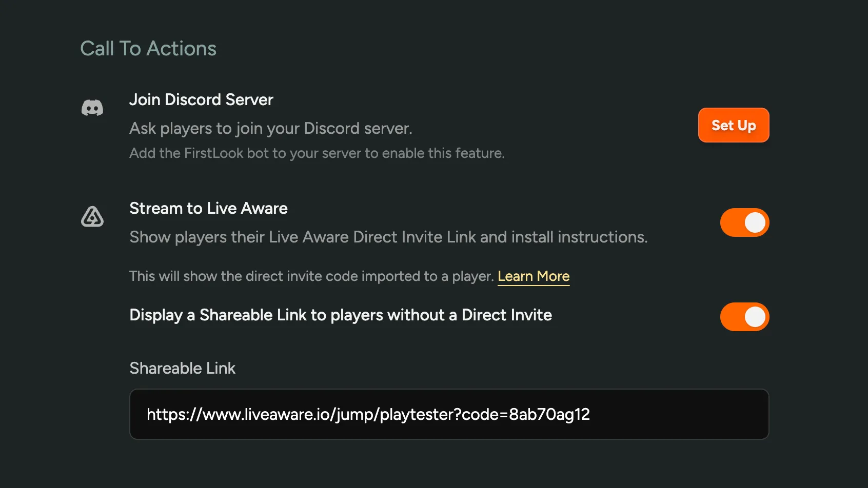Open the Learn More link

(x=534, y=276)
